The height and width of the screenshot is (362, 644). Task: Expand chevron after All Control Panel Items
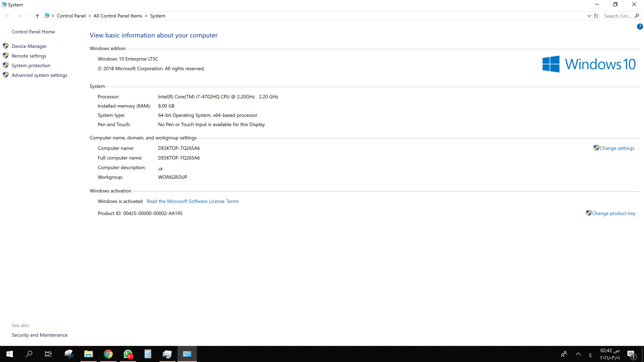146,16
